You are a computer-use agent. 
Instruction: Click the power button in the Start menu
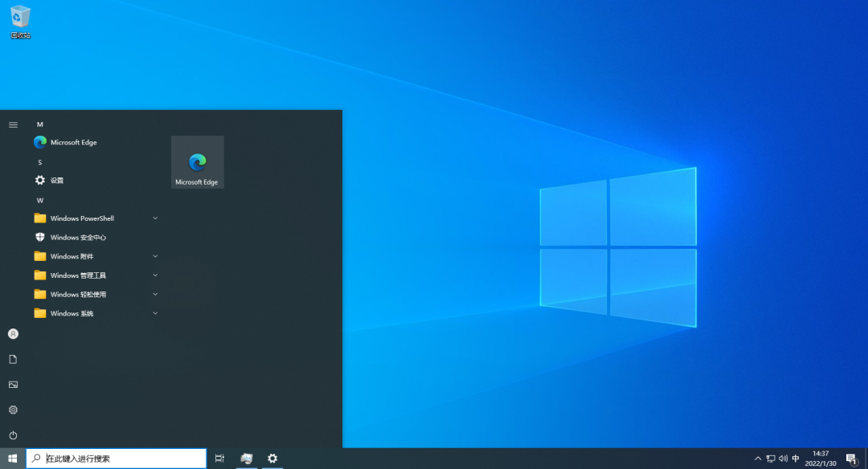point(13,434)
